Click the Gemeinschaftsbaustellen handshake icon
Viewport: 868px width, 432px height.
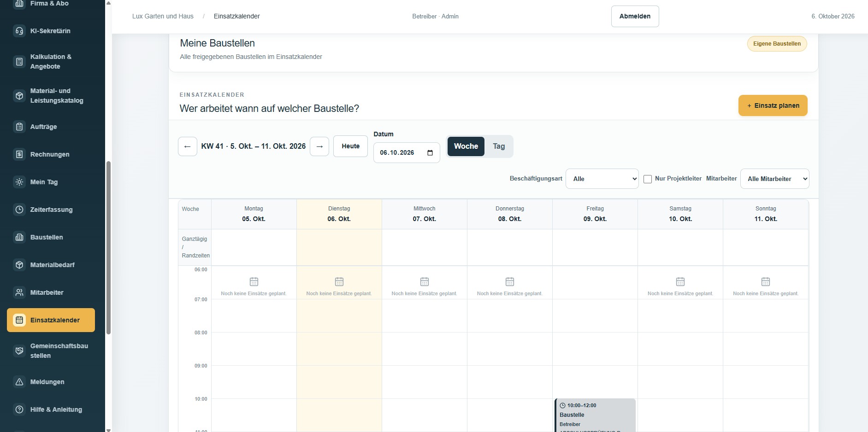19,351
